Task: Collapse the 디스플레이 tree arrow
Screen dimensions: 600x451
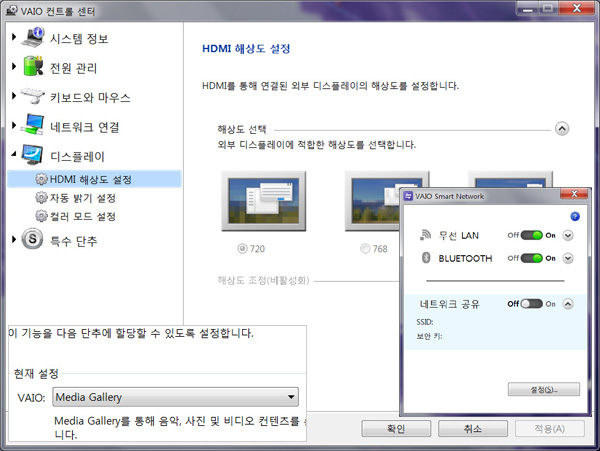Action: pos(14,154)
